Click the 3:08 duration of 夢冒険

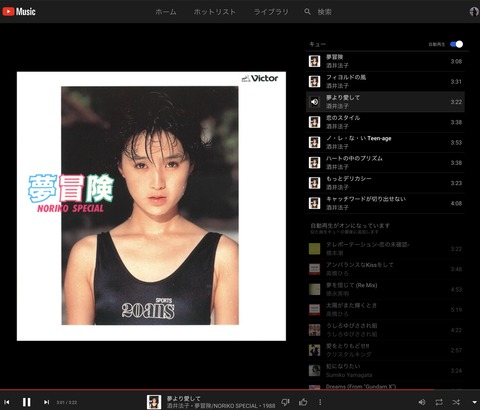pos(456,61)
